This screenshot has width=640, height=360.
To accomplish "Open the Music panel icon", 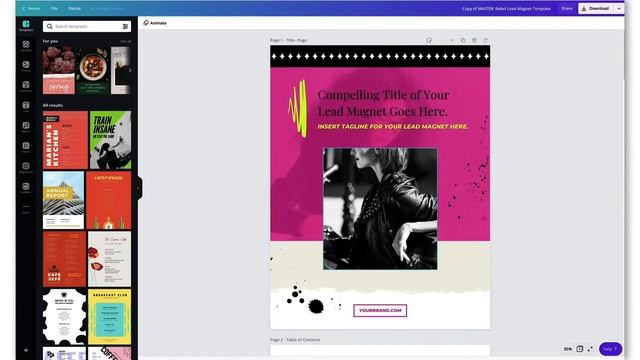I will [26, 127].
